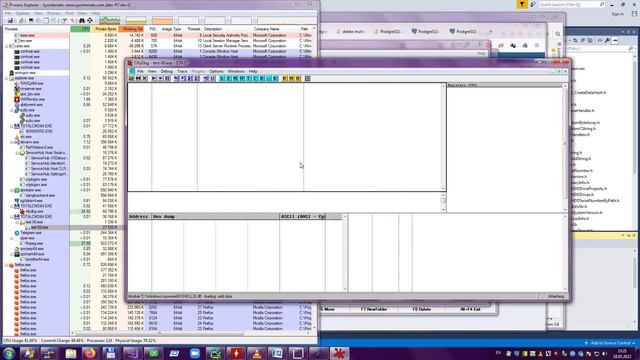Open the Windows menu in OllyDbg
The width and height of the screenshot is (640, 360).
tap(236, 71)
